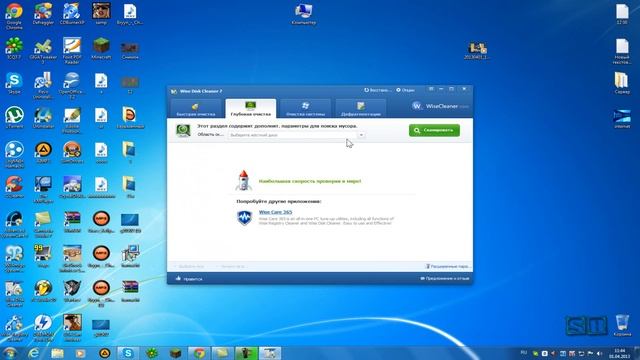Click the drive selection combo box field
Viewport: 640px width, 360px height.
[x=296, y=135]
